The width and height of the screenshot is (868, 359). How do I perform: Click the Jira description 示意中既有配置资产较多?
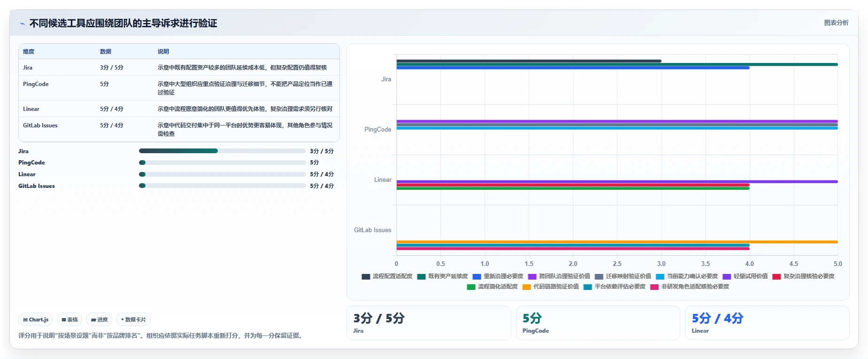pos(242,68)
